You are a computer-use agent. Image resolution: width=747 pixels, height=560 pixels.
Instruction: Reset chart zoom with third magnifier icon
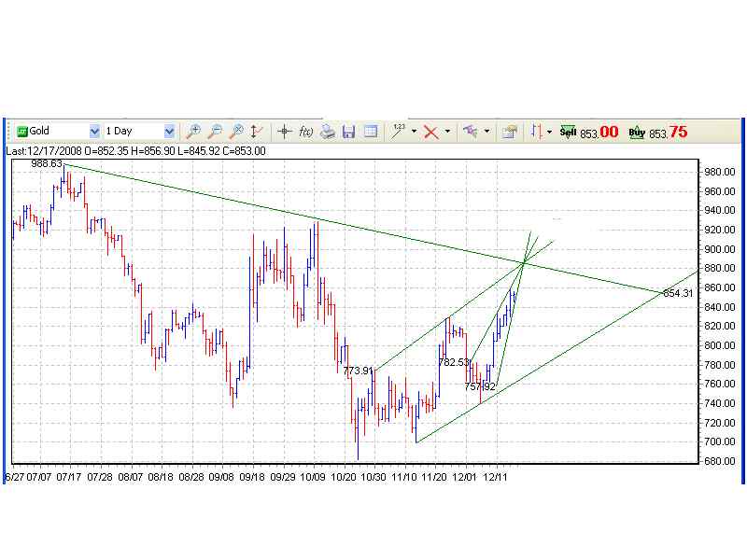click(236, 132)
